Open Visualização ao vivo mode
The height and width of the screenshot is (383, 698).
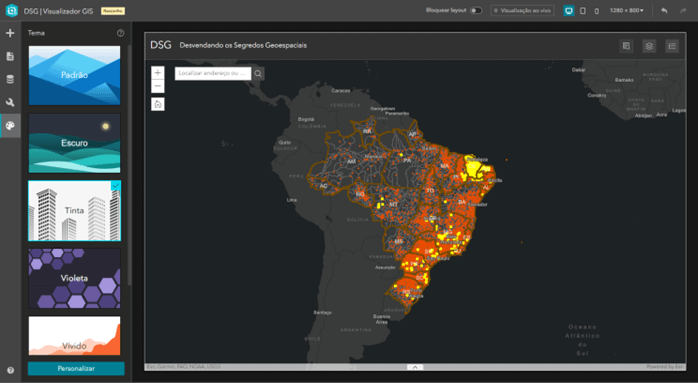coord(523,10)
